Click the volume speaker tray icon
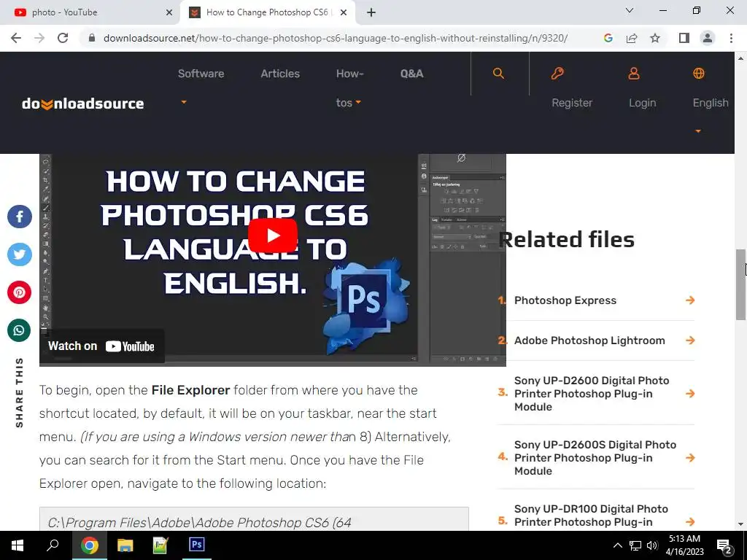 coord(652,545)
